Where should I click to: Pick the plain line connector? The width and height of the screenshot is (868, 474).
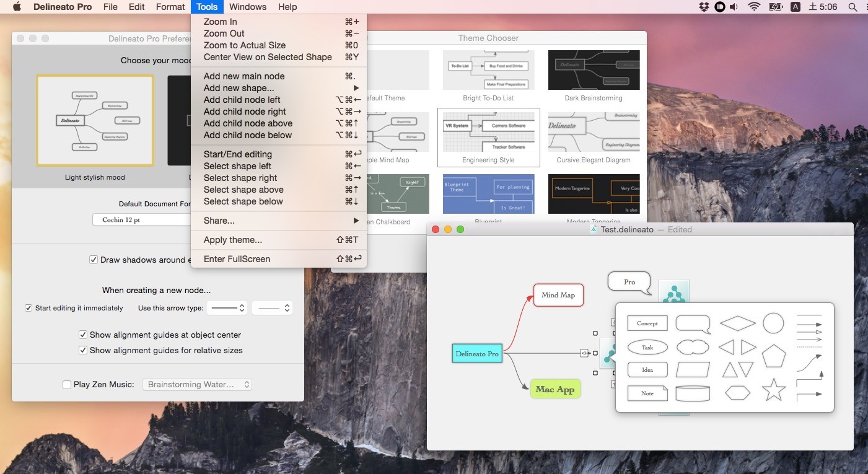809,315
